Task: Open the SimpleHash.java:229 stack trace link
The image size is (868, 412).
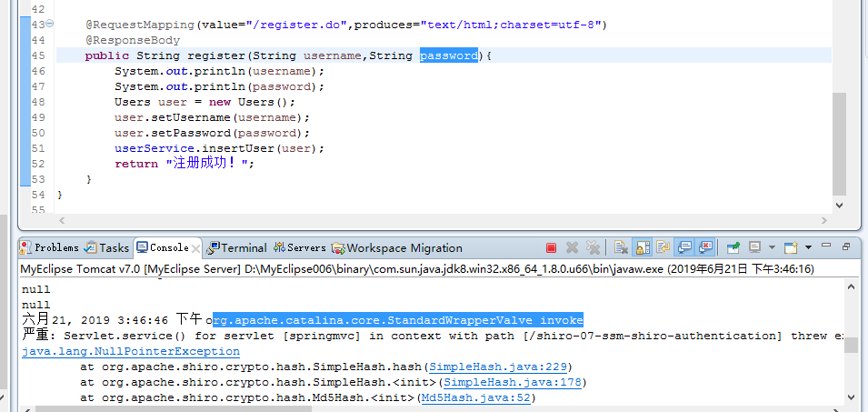Action: pos(498,367)
